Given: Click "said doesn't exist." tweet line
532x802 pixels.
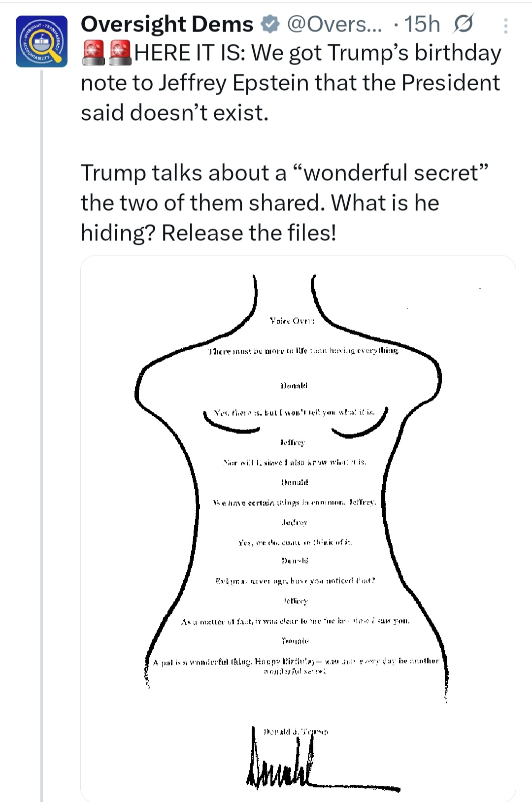Looking at the screenshot, I should [x=175, y=113].
